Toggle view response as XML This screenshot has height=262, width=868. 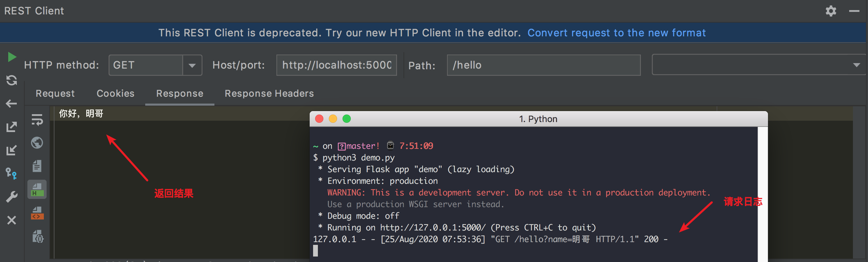pyautogui.click(x=37, y=213)
